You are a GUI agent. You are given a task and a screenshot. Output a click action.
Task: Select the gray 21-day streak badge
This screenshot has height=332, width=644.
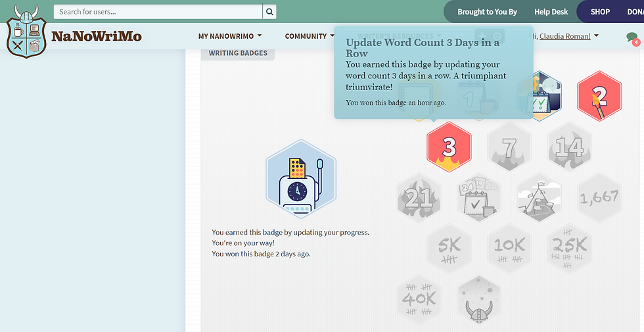(x=419, y=198)
